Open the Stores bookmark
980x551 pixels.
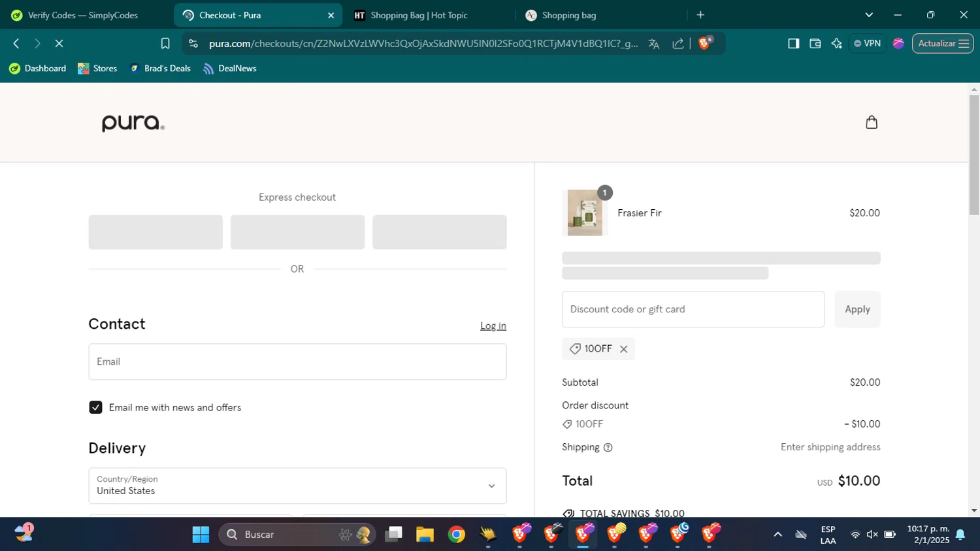coord(97,68)
